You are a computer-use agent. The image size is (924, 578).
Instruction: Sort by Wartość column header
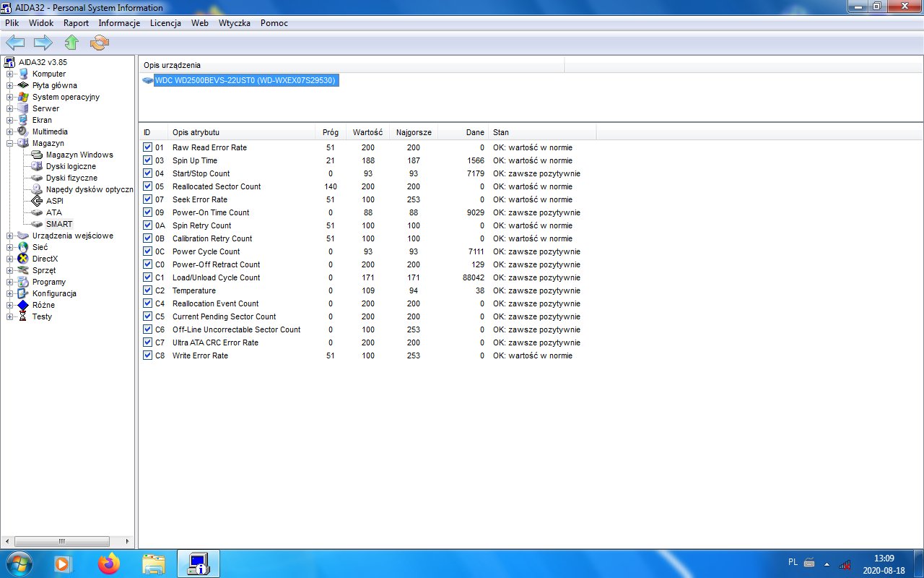[367, 132]
